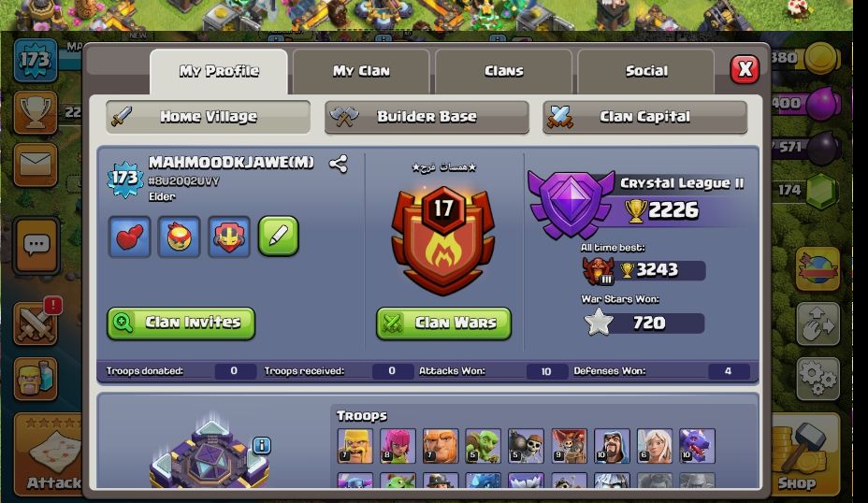Viewport: 868px width, 503px height.
Task: Switch to the Clans tab
Action: point(504,71)
